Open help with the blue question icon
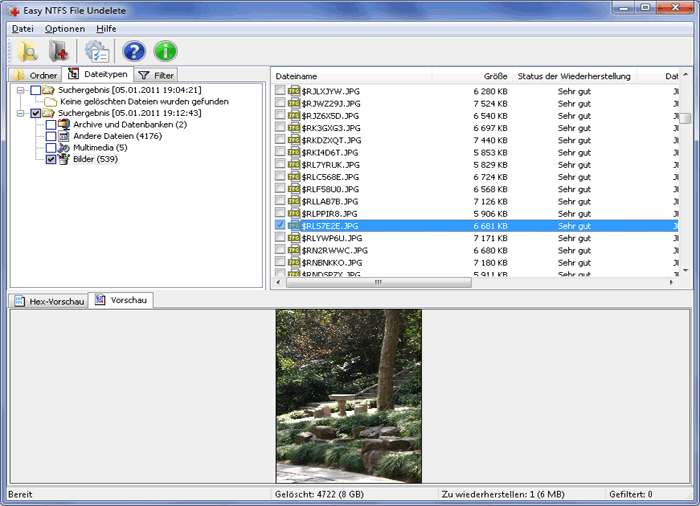Image resolution: width=700 pixels, height=506 pixels. pyautogui.click(x=134, y=51)
